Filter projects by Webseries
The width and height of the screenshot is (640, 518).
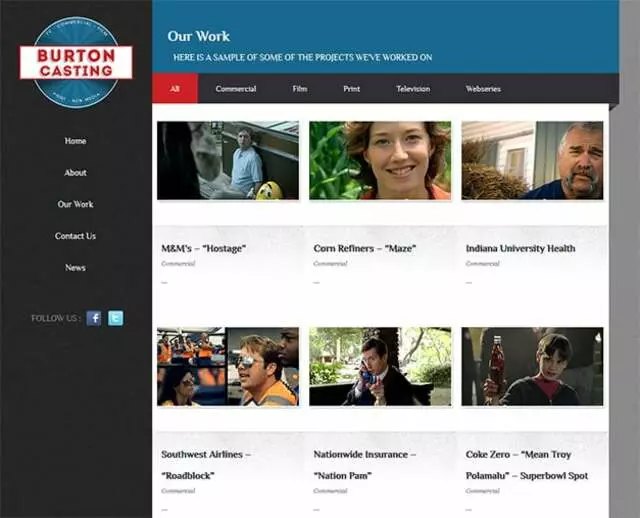483,89
